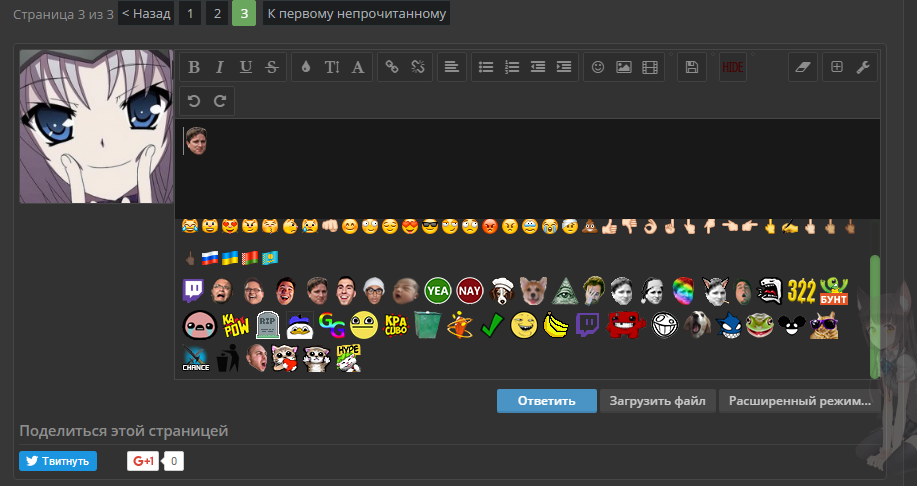Viewport: 917px width, 486px height.
Task: Insert an image via picture icon
Action: (x=623, y=67)
